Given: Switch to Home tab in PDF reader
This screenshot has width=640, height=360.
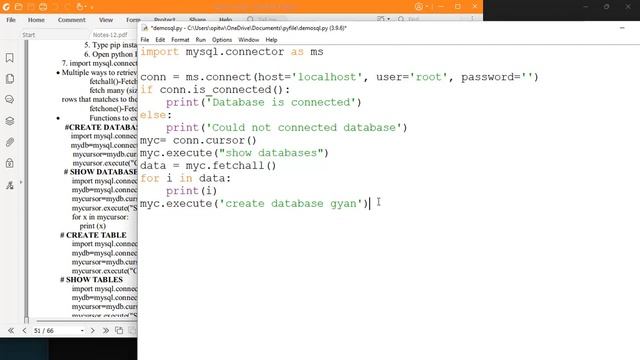Looking at the screenshot, I should coord(36,20).
